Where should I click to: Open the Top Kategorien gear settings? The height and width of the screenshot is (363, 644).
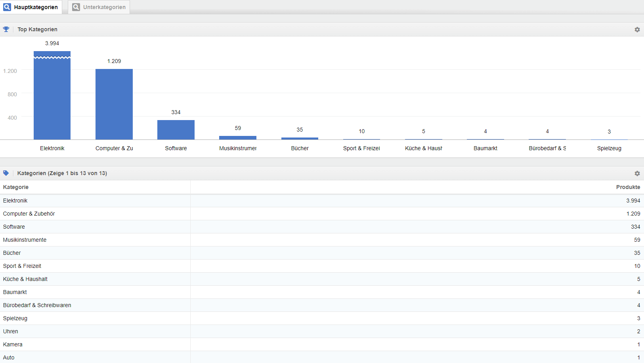point(637,30)
